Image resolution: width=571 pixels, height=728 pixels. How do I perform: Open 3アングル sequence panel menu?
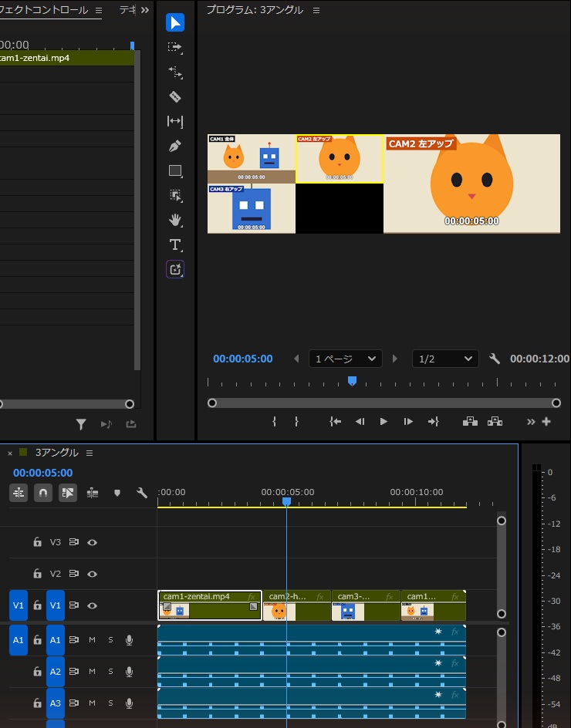90,453
